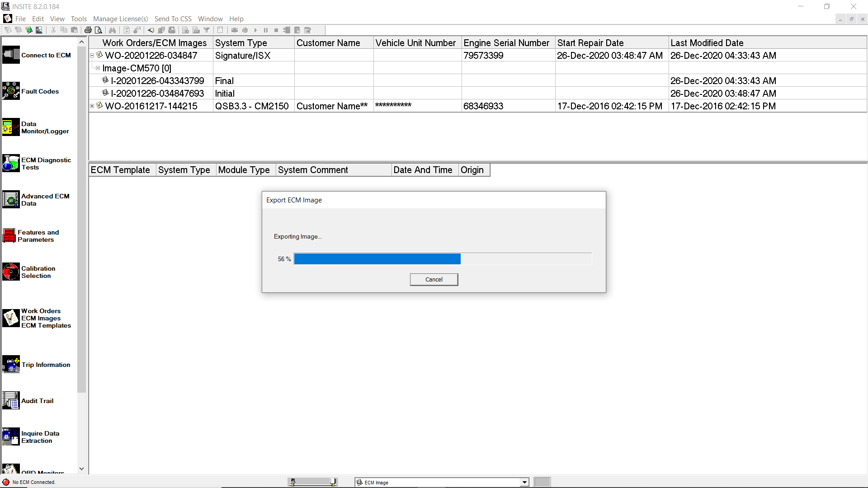Expand the WO-20161217-144215 work order
The width and height of the screenshot is (868, 488).
[92, 105]
